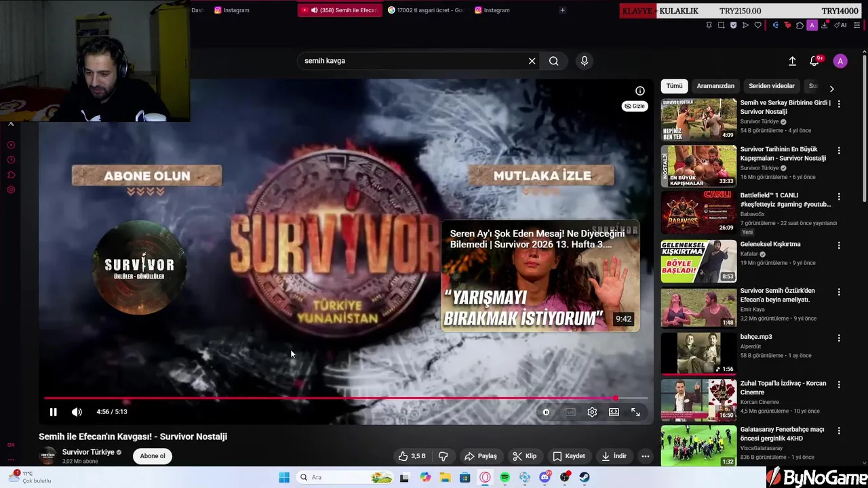Click the Survivor Türkiye channel avatar
The width and height of the screenshot is (868, 488).
pyautogui.click(x=47, y=456)
